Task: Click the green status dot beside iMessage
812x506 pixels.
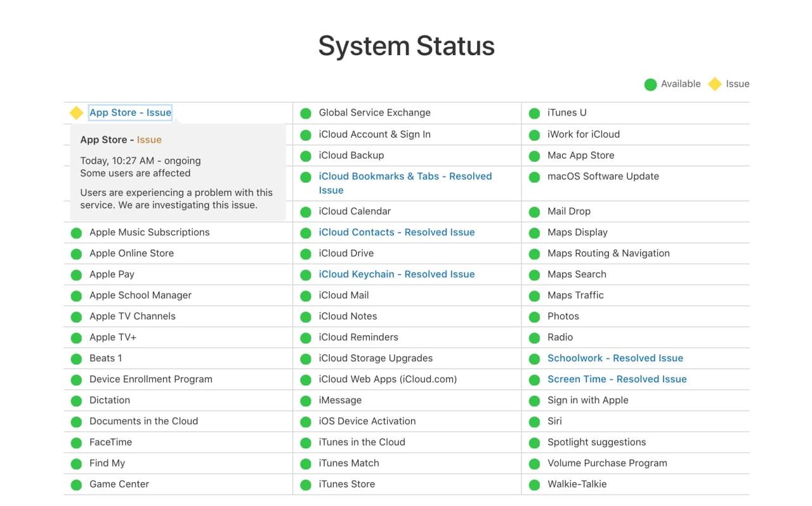Action: (306, 401)
